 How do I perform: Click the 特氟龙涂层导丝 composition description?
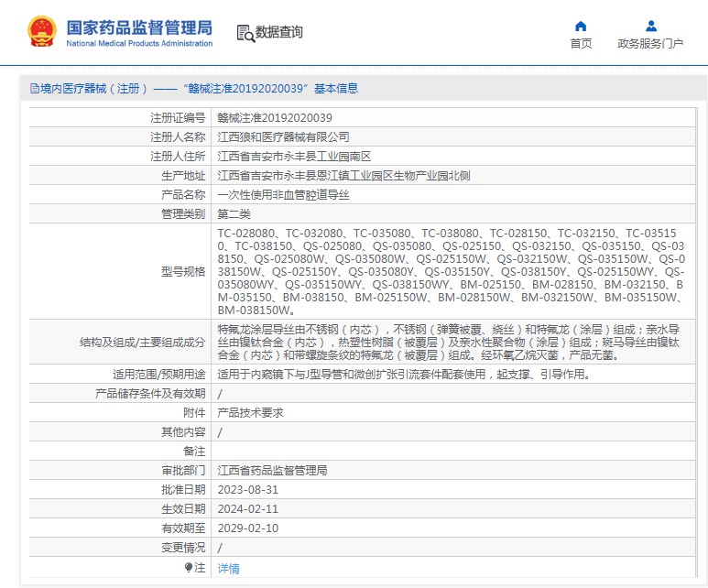coord(449,343)
